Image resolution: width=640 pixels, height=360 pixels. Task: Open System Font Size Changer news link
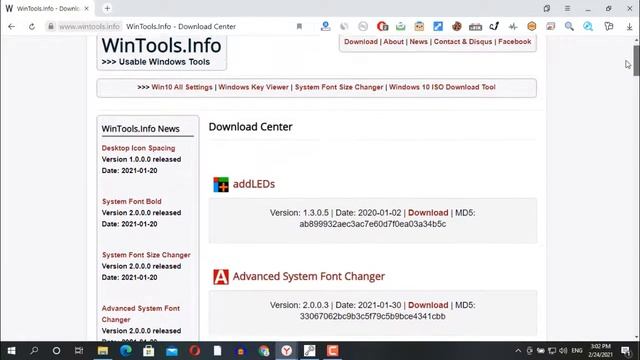tap(146, 255)
